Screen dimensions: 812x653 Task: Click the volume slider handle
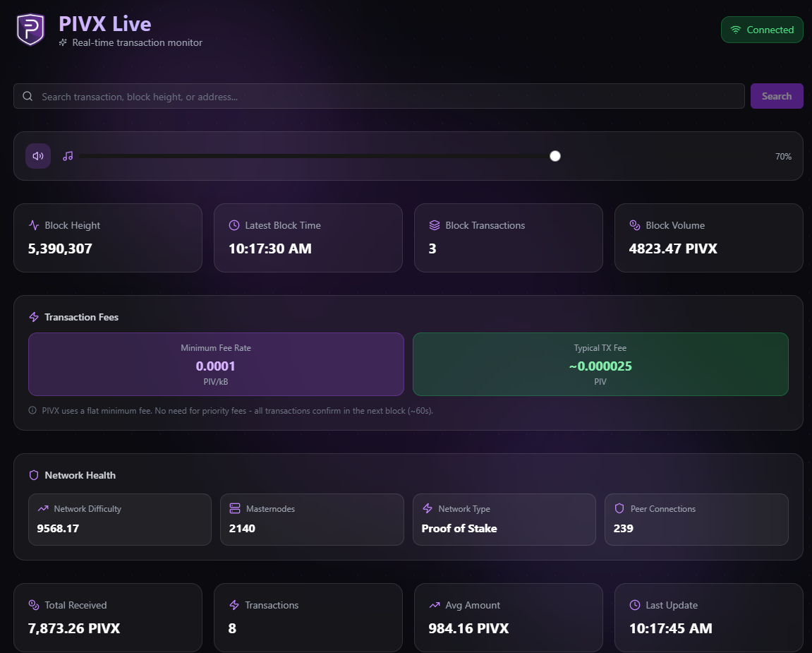click(555, 156)
